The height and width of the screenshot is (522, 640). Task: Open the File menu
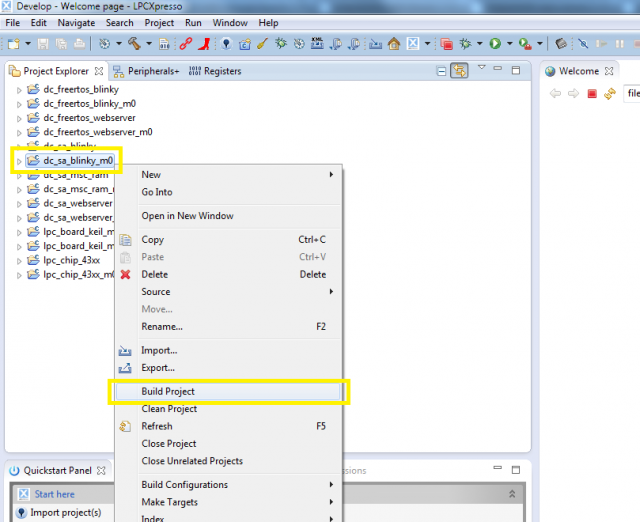[13, 23]
